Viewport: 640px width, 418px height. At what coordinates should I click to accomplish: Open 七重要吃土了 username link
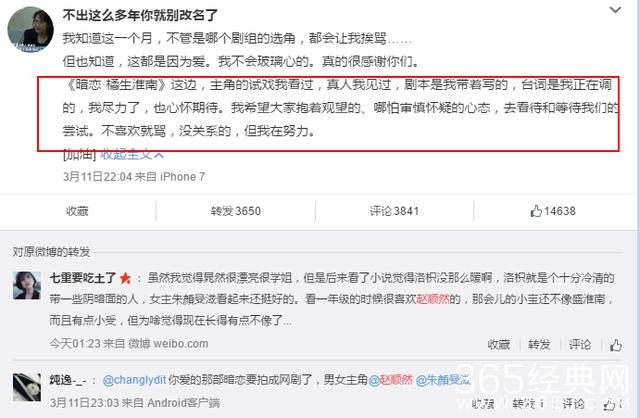[83, 278]
